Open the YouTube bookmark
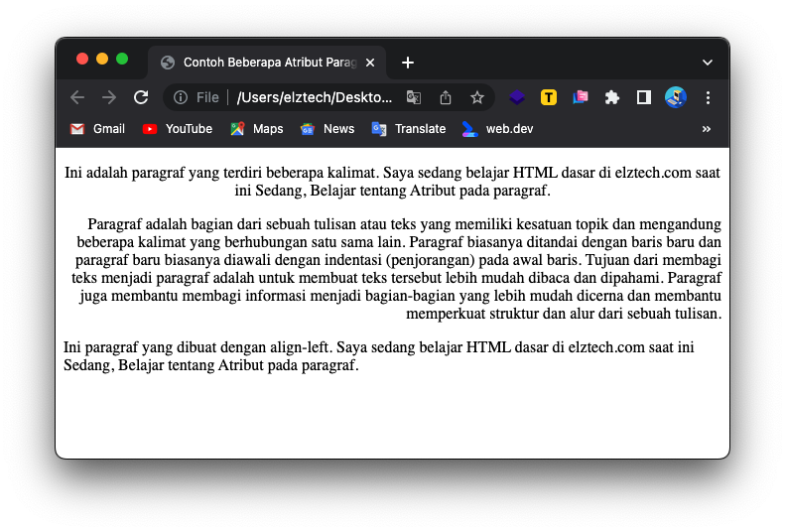Screen dimensions: 785x532 tap(178, 129)
